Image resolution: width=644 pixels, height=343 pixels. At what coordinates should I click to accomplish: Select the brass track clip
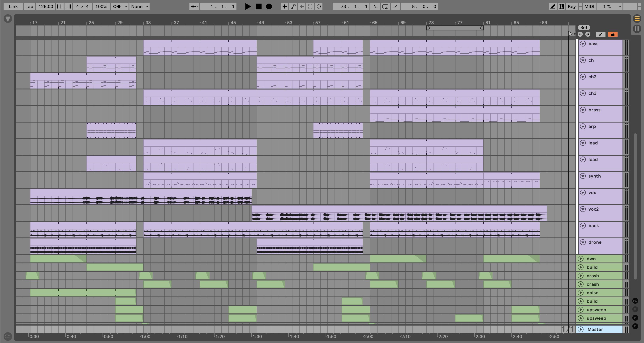pos(455,114)
